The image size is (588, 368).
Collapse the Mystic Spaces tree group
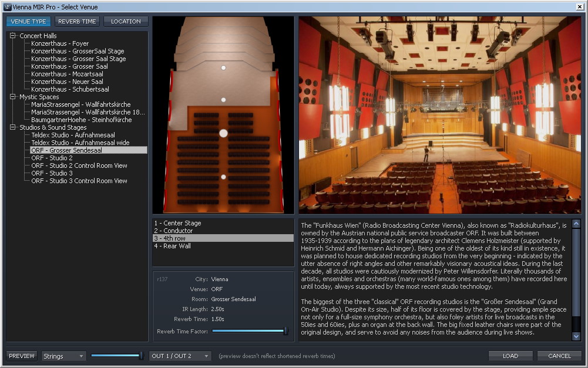click(x=13, y=97)
